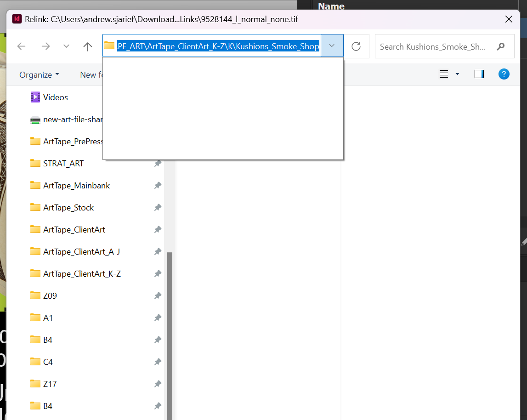Click the InDesign icon in the title bar
The image size is (527, 420).
17,19
